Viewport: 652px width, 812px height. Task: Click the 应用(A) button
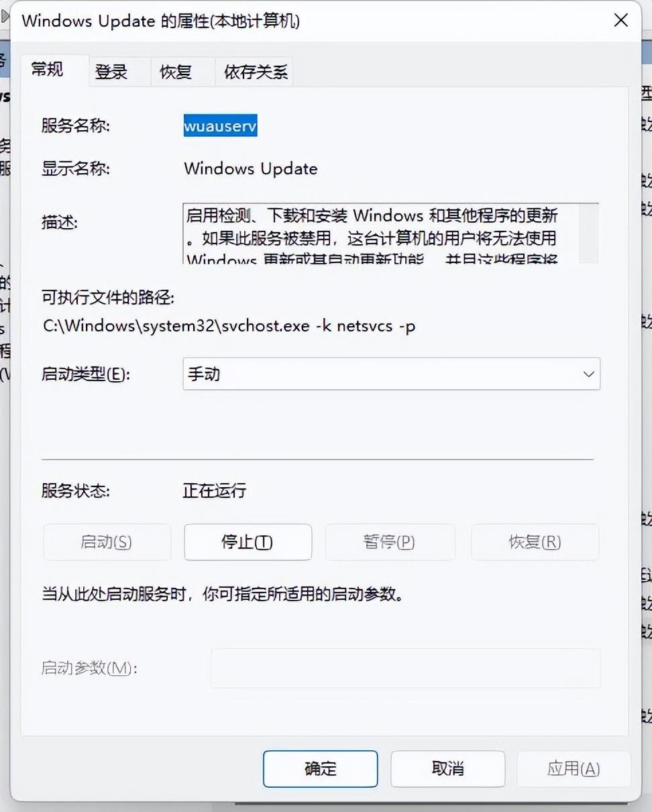click(x=574, y=768)
